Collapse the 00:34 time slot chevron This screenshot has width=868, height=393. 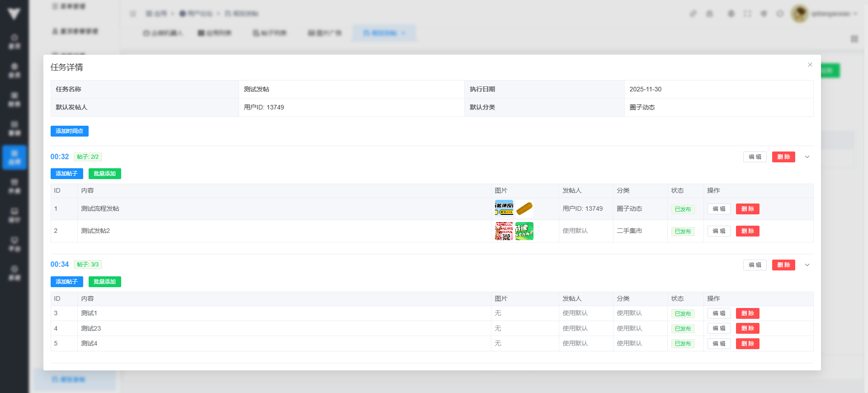click(807, 265)
